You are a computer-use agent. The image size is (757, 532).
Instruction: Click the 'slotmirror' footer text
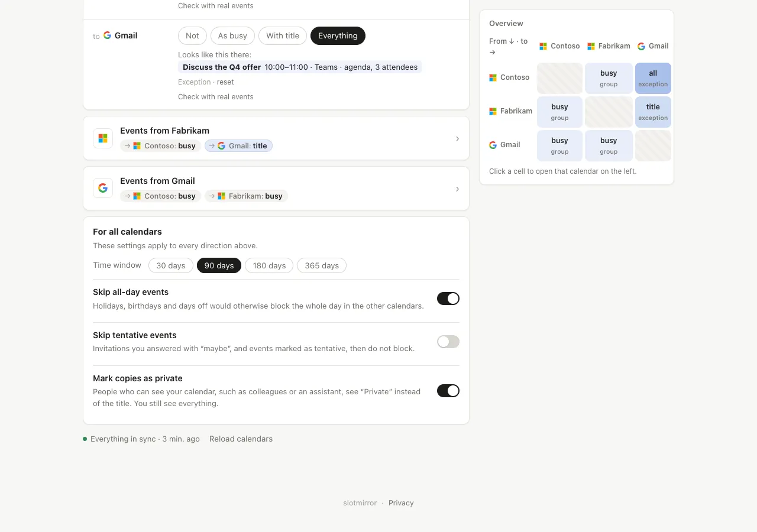(360, 503)
